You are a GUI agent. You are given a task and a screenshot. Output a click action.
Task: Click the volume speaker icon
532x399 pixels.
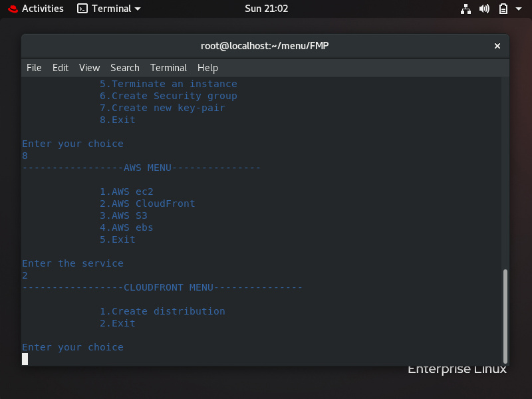[484, 9]
